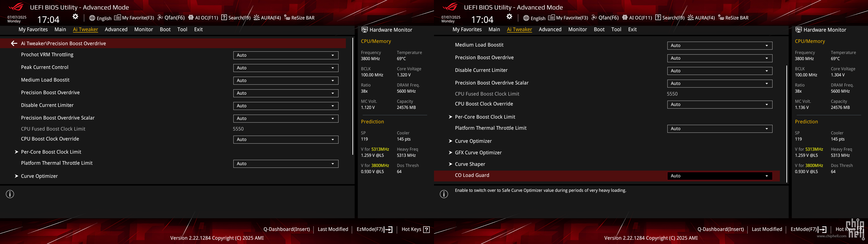Viewport: 868px width, 244px height.
Task: Launch Qfan(F6) control in left BIOS
Action: tap(171, 18)
